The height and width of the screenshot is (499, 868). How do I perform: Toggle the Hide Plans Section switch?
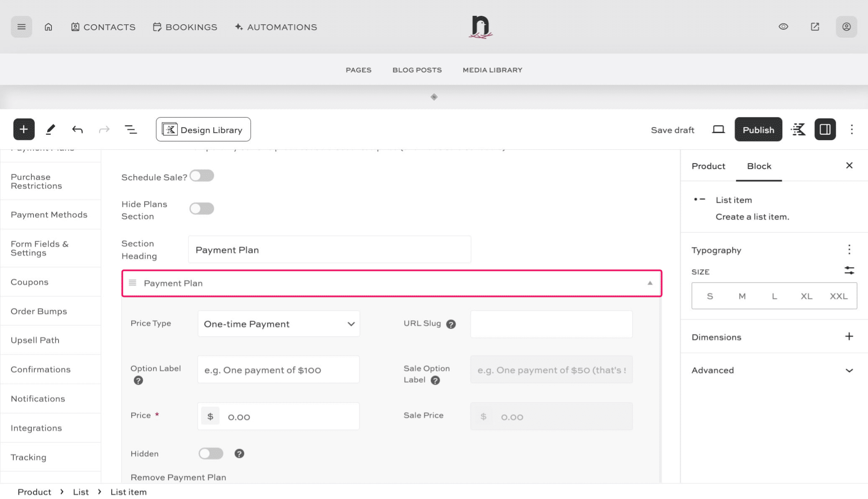pyautogui.click(x=202, y=208)
